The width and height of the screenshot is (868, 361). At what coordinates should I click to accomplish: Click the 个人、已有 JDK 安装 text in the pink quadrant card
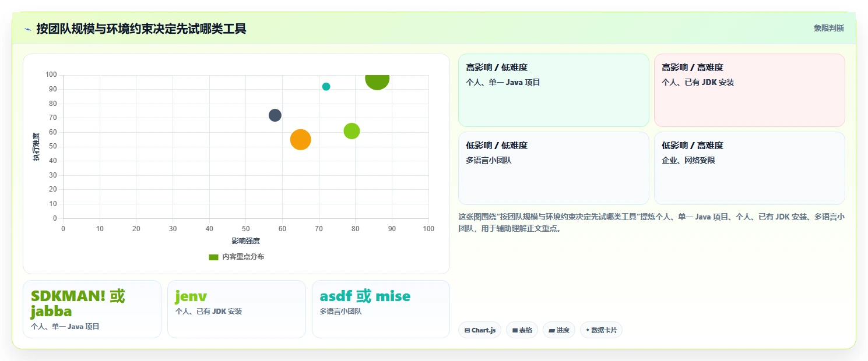tap(698, 82)
